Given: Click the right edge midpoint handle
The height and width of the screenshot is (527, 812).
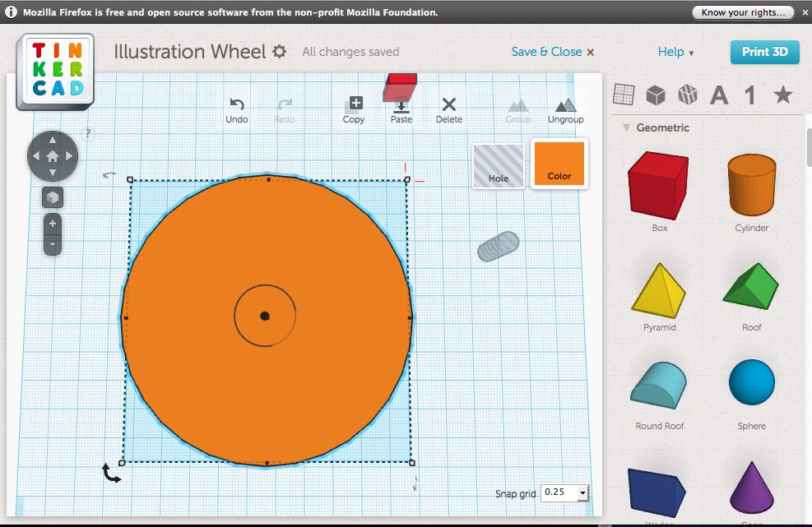Looking at the screenshot, I should (x=411, y=318).
